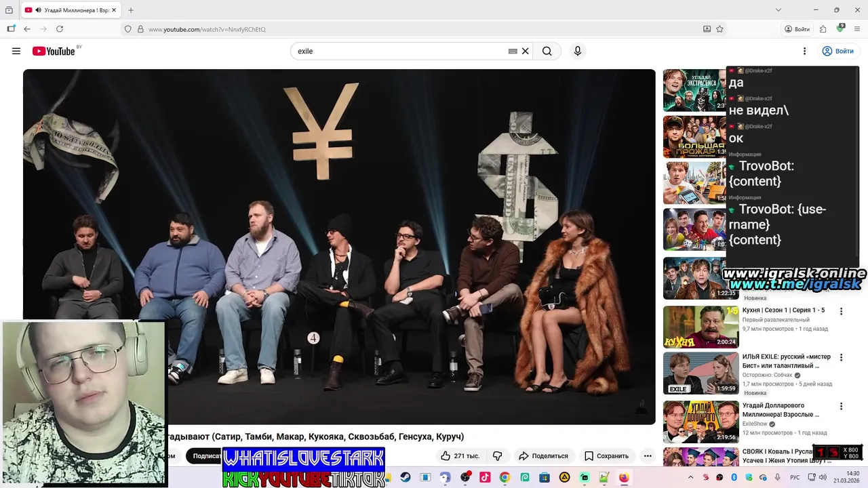This screenshot has width=868, height=488.
Task: Clear the search query with X
Action: point(525,51)
